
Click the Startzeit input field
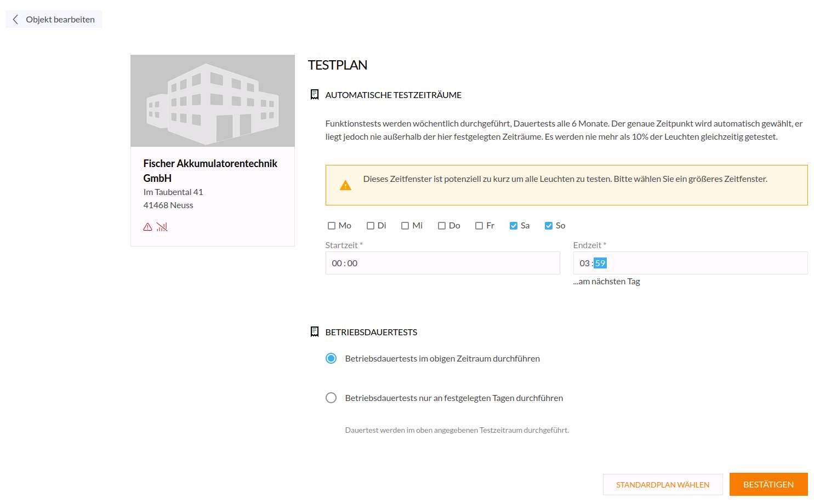(x=443, y=263)
